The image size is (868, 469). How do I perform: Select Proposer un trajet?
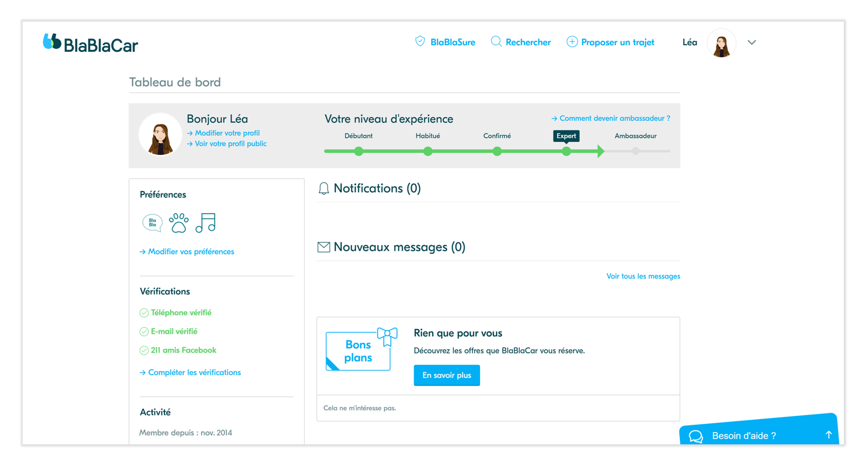click(618, 42)
